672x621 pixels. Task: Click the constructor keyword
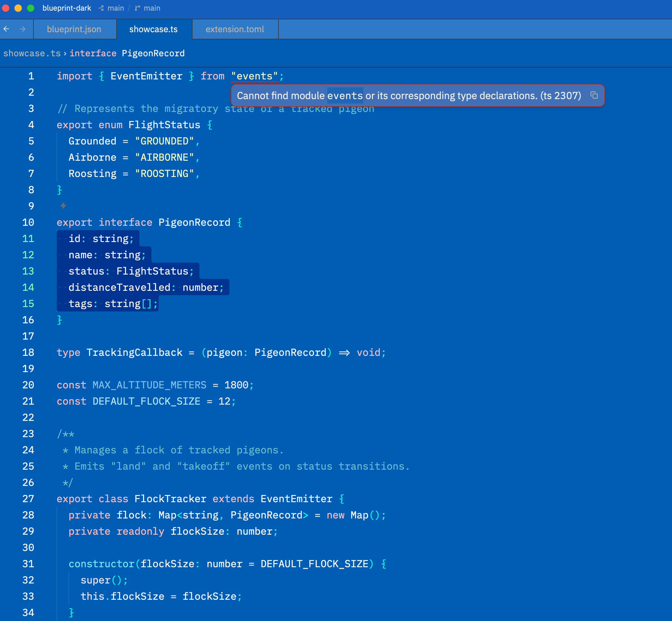[x=101, y=564]
